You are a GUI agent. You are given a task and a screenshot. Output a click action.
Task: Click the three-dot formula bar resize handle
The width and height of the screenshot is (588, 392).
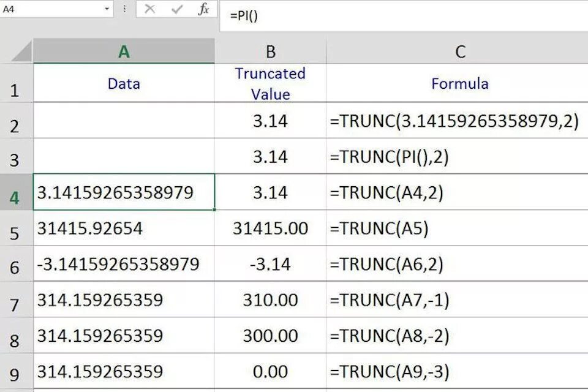point(124,9)
